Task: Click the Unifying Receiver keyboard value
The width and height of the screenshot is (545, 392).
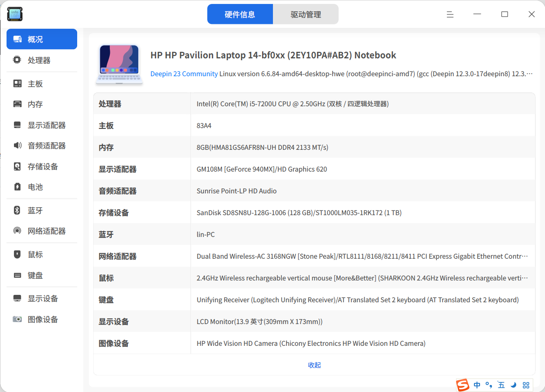Action: tap(358, 300)
